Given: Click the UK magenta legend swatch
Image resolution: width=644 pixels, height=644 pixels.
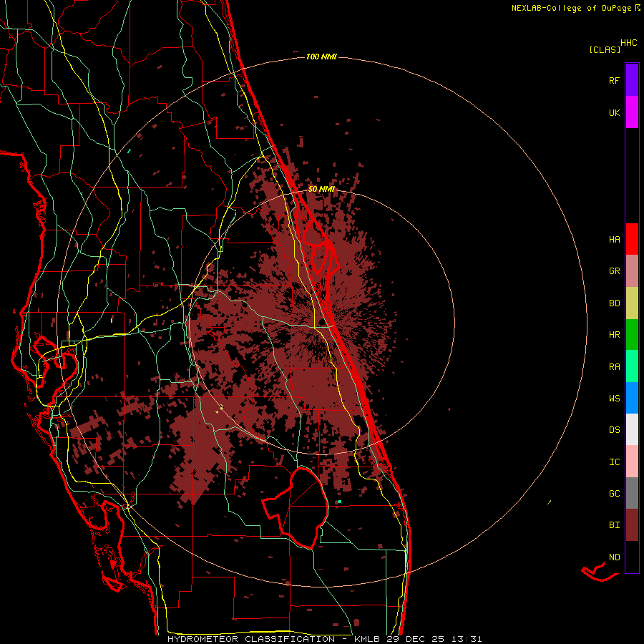Looking at the screenshot, I should [x=632, y=112].
